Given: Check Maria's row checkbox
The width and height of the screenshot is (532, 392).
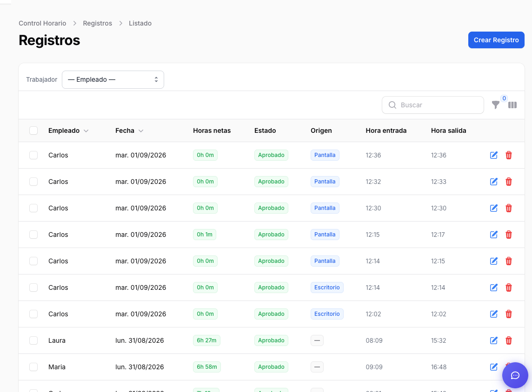Looking at the screenshot, I should point(33,367).
